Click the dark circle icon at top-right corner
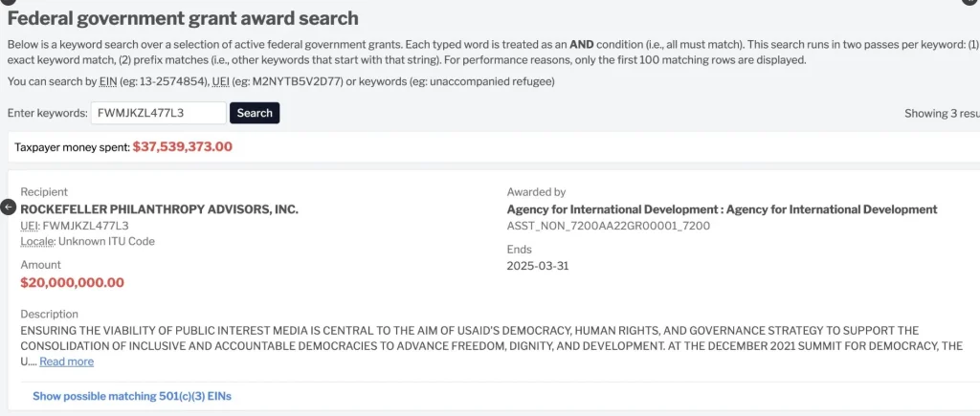The height and width of the screenshot is (416, 980). point(971,2)
